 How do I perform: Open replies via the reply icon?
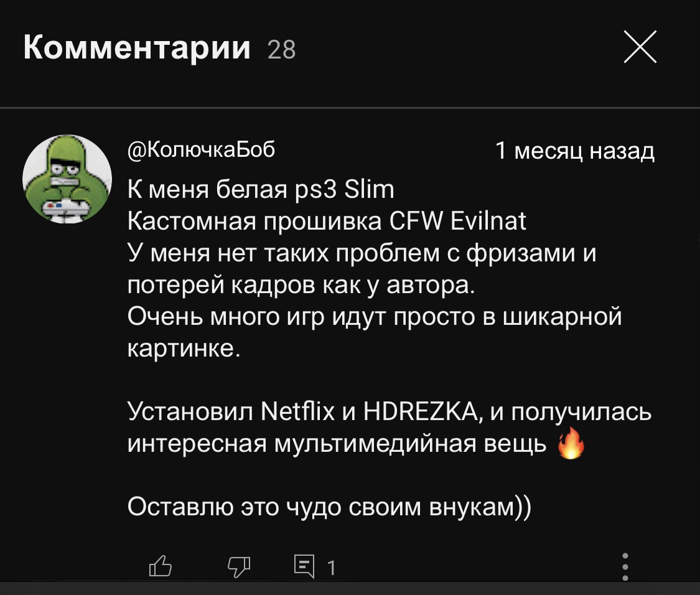tap(304, 567)
